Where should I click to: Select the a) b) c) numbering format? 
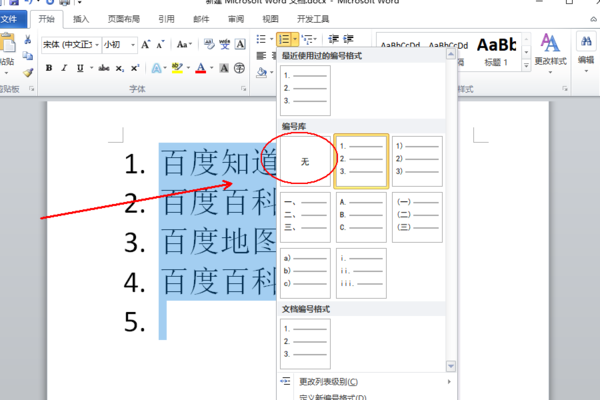[305, 273]
